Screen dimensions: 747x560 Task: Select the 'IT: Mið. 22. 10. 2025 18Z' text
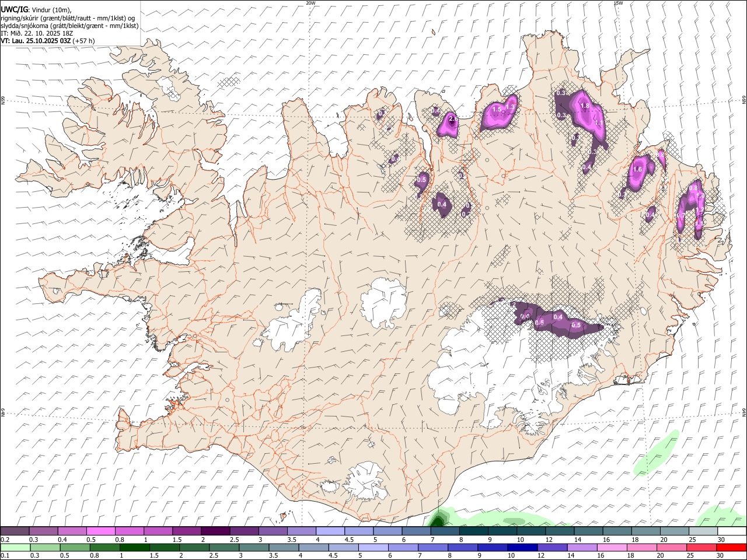pyautogui.click(x=36, y=33)
